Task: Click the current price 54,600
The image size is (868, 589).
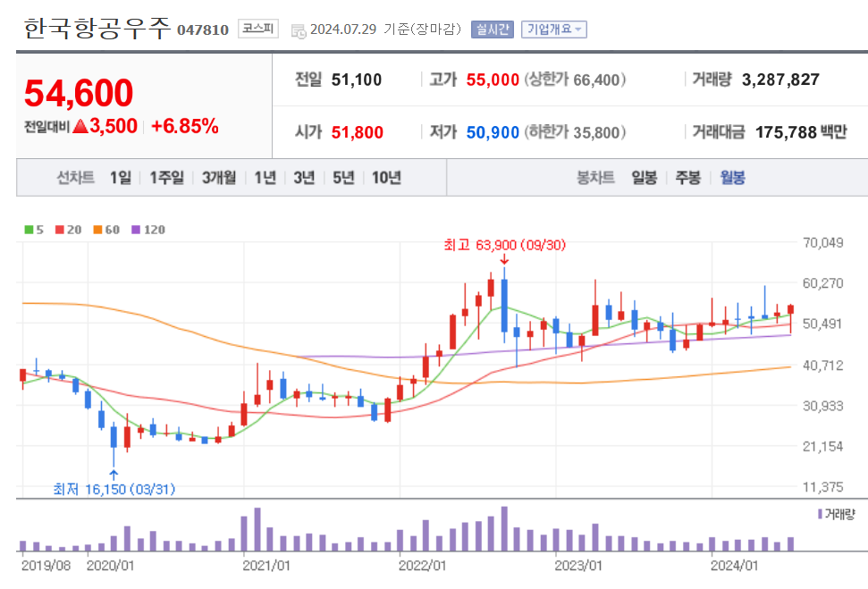Action: click(79, 92)
